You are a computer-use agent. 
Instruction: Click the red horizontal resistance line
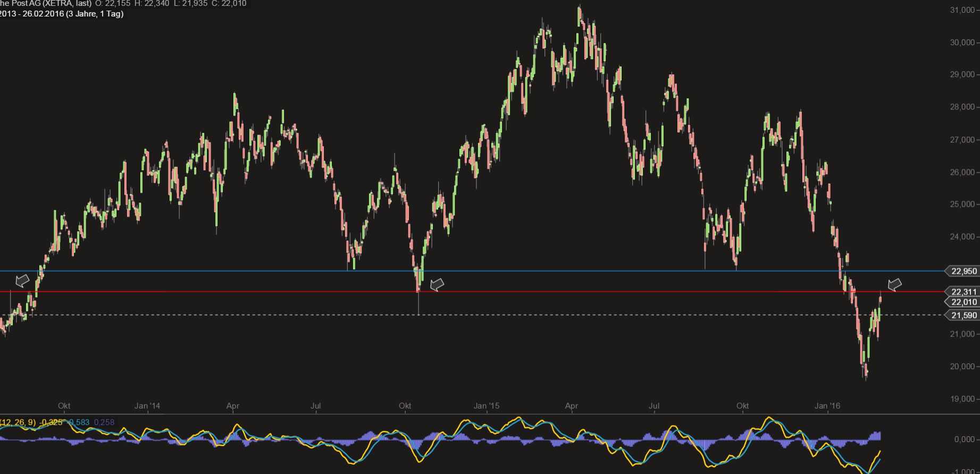coord(472,292)
